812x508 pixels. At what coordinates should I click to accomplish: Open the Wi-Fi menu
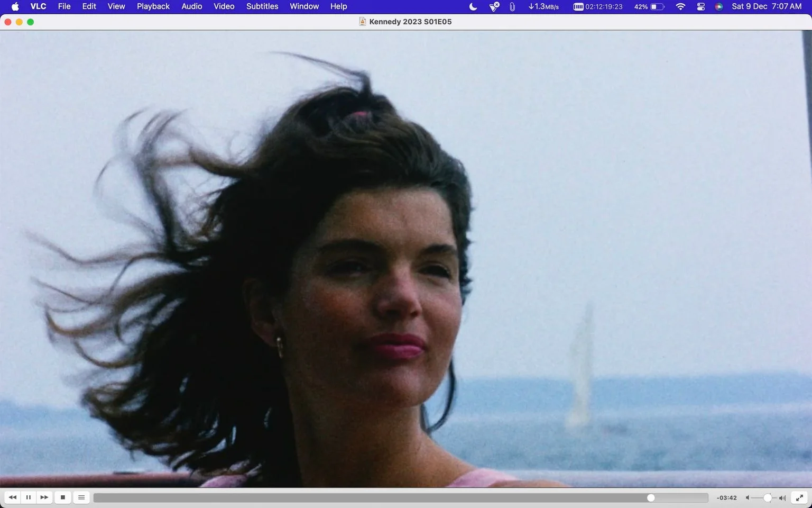point(681,6)
